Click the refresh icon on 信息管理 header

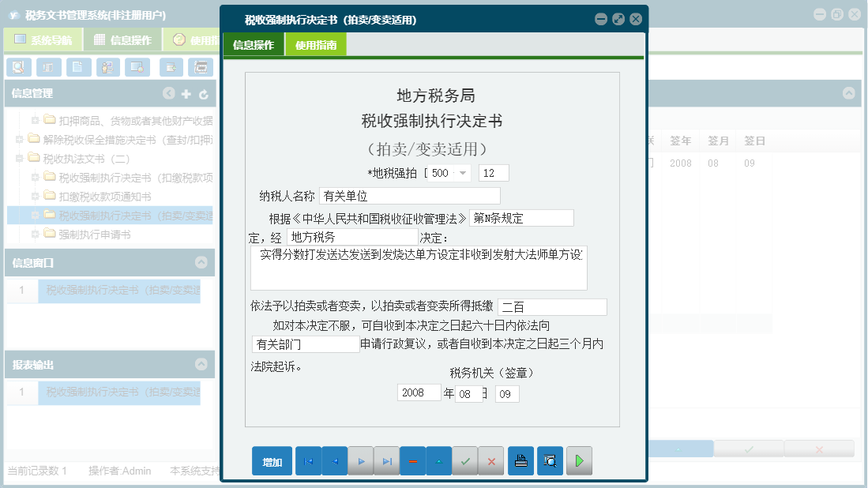(x=202, y=92)
